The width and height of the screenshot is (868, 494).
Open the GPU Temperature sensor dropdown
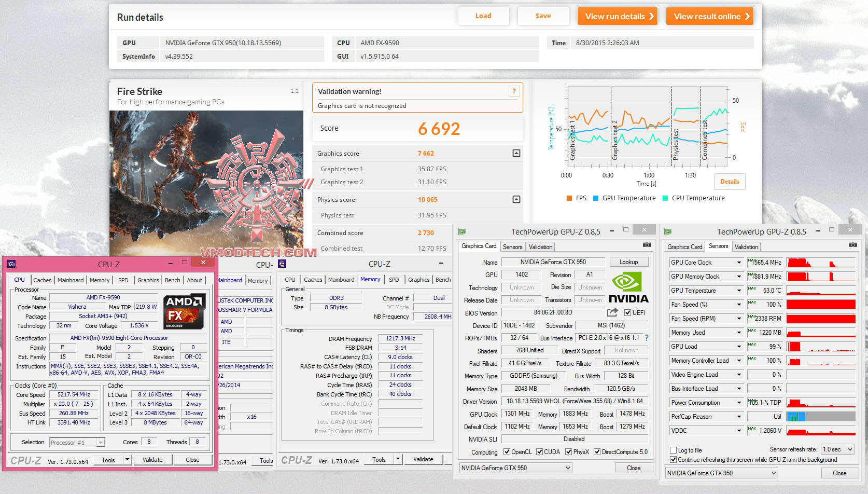(739, 291)
